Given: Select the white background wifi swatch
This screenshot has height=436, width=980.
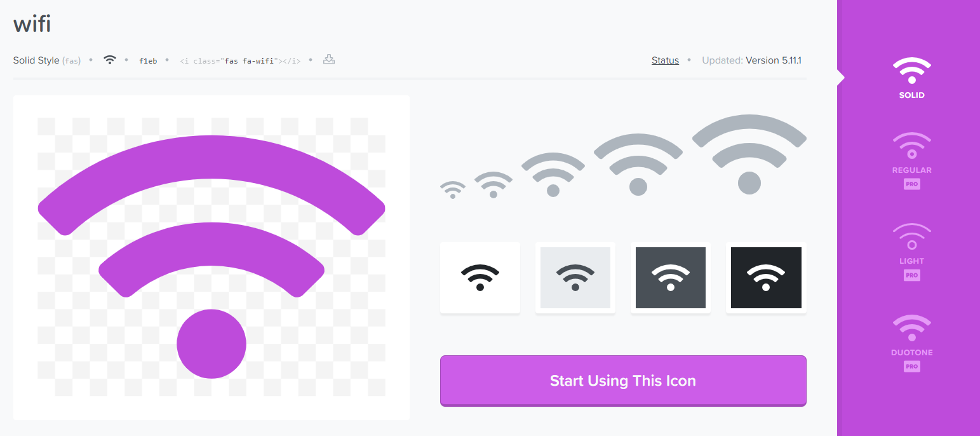Looking at the screenshot, I should pyautogui.click(x=480, y=278).
